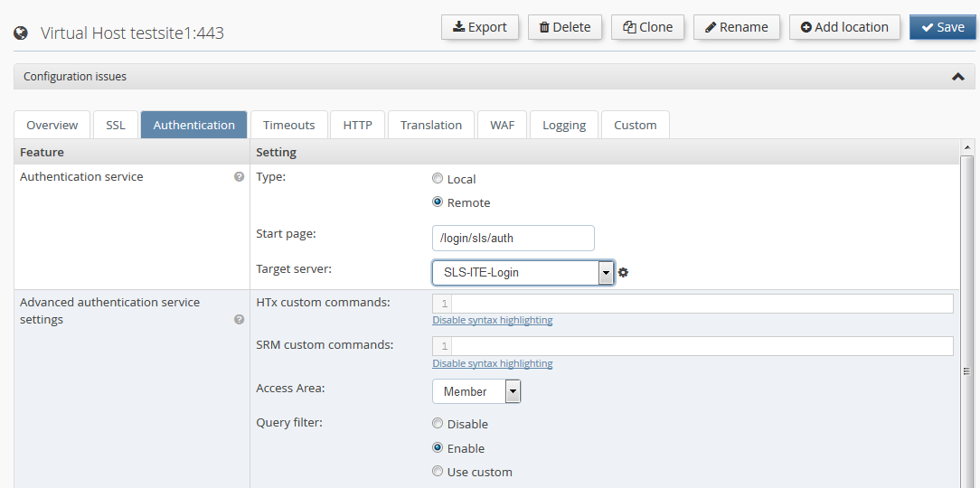Select Local authentication type
This screenshot has width=980, height=488.
[x=438, y=179]
